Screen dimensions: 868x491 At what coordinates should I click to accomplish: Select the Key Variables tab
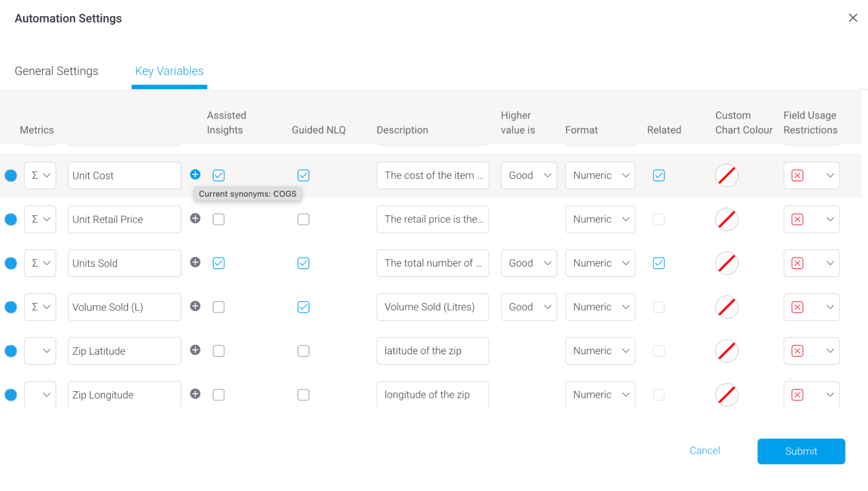[169, 71]
